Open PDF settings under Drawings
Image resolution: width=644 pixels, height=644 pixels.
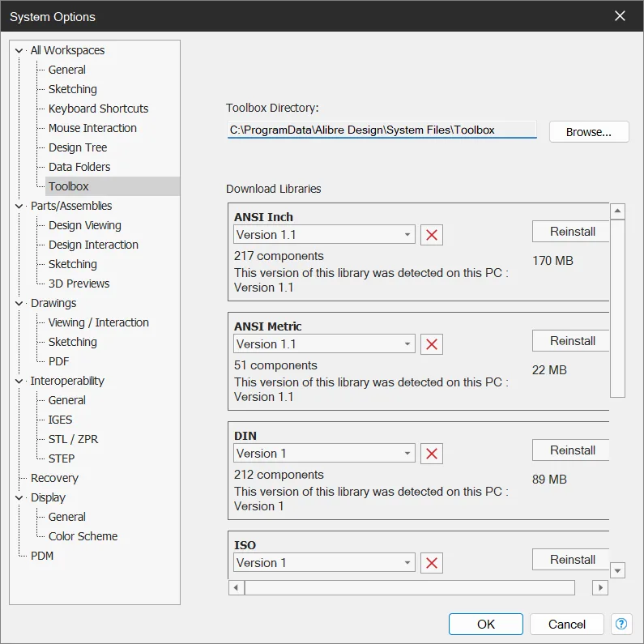pyautogui.click(x=59, y=361)
